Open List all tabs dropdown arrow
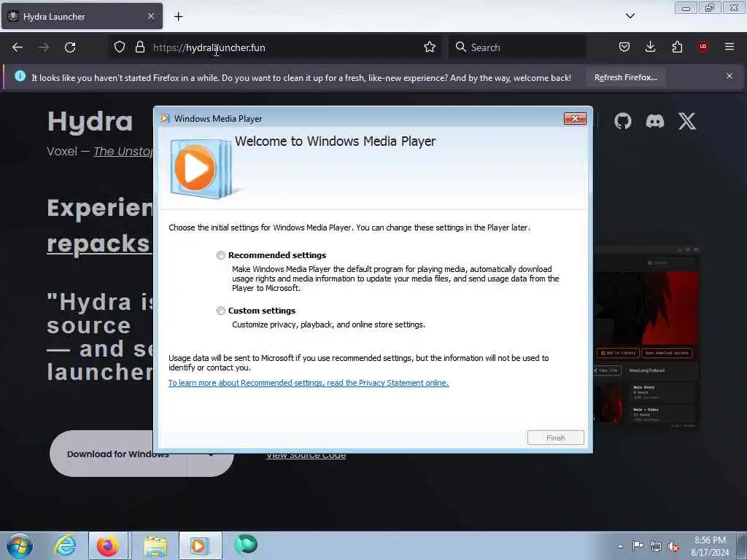747x560 pixels. tap(630, 16)
